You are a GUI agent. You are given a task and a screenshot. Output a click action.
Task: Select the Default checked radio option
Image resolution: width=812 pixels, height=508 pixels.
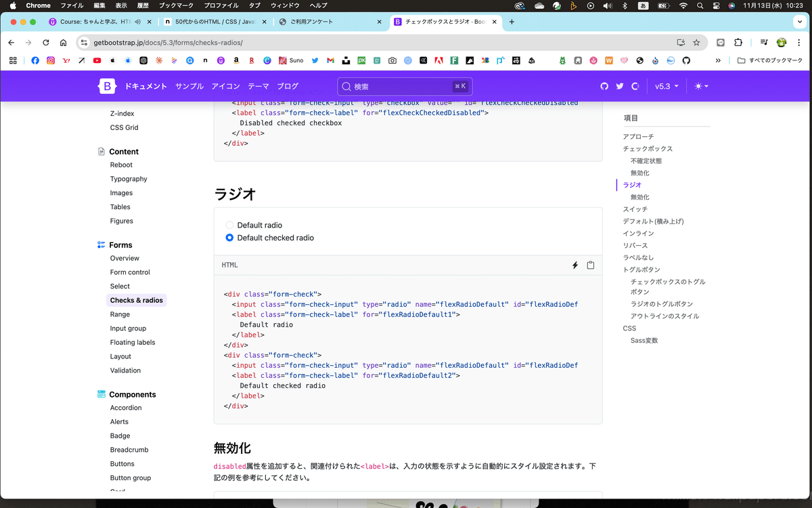[229, 238]
